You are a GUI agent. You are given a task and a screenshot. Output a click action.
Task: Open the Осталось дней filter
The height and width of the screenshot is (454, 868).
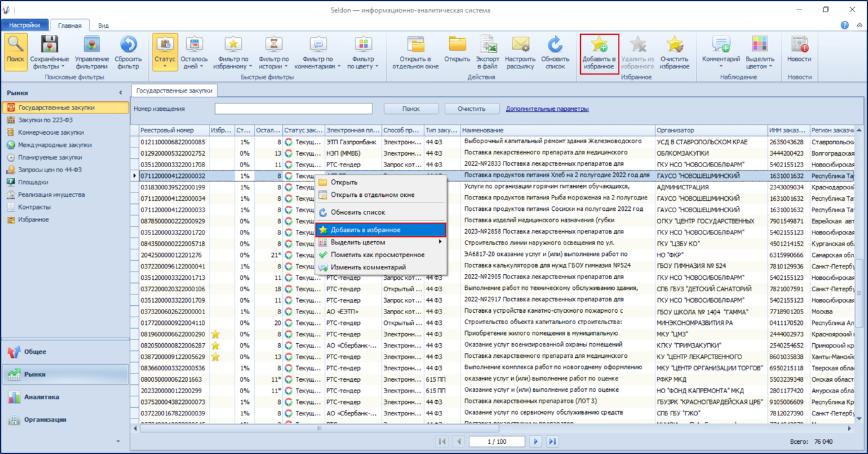click(x=194, y=53)
